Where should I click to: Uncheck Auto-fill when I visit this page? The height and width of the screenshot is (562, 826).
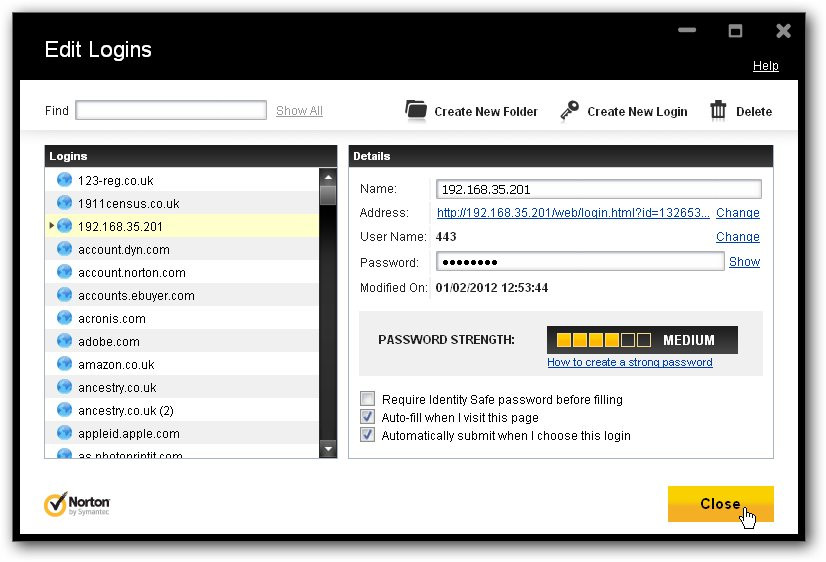pyautogui.click(x=367, y=417)
